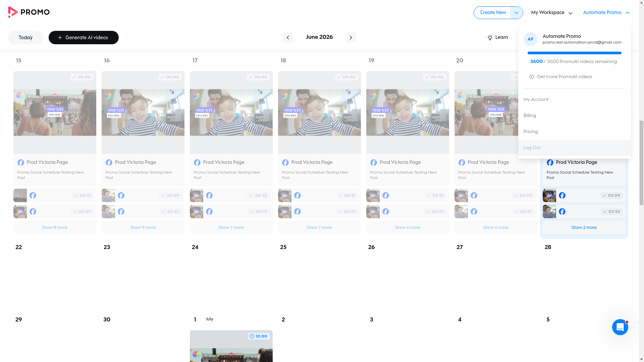Image resolution: width=644 pixels, height=362 pixels.
Task: Expand Show 2 more on highlighted day
Action: click(584, 228)
